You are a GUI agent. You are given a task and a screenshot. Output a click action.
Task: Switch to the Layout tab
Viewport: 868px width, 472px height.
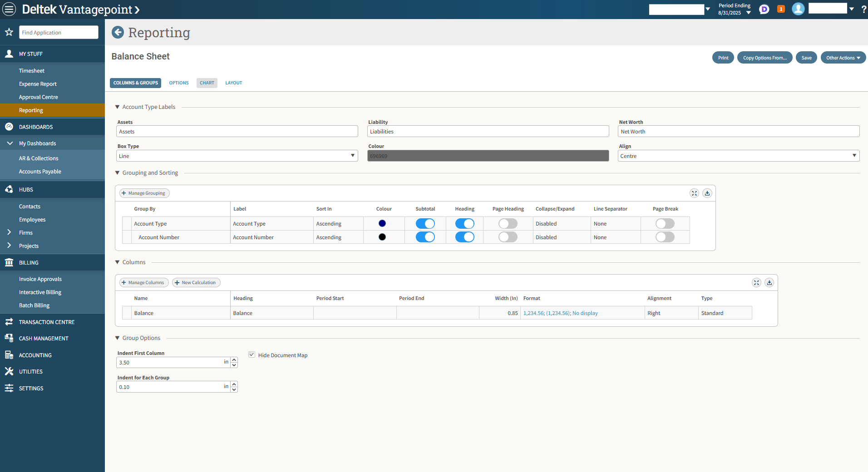coord(233,83)
